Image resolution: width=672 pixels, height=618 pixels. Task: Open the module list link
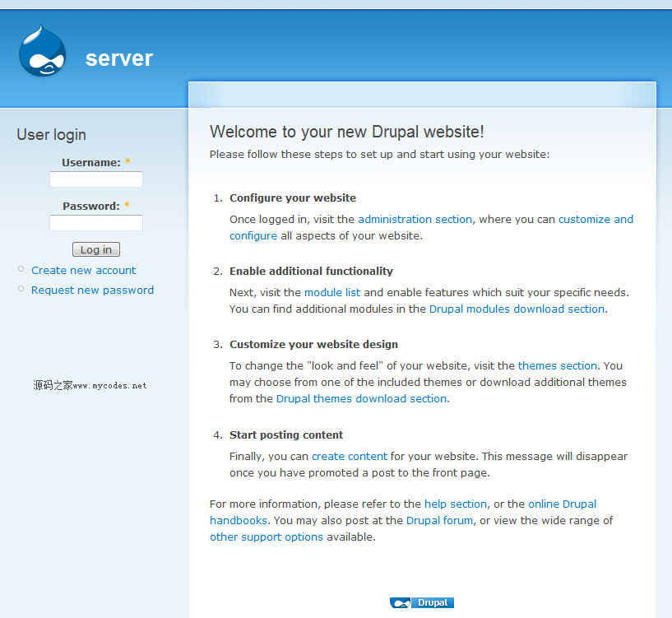pos(332,292)
